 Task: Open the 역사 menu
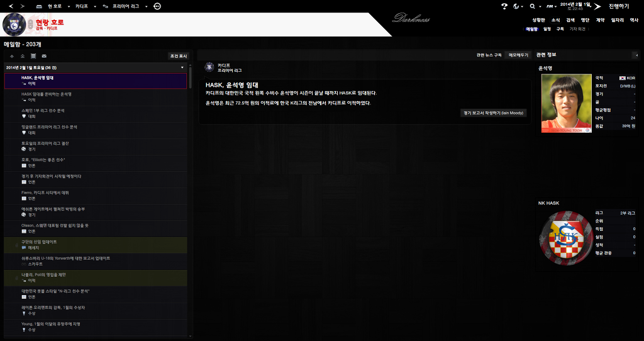pos(634,20)
